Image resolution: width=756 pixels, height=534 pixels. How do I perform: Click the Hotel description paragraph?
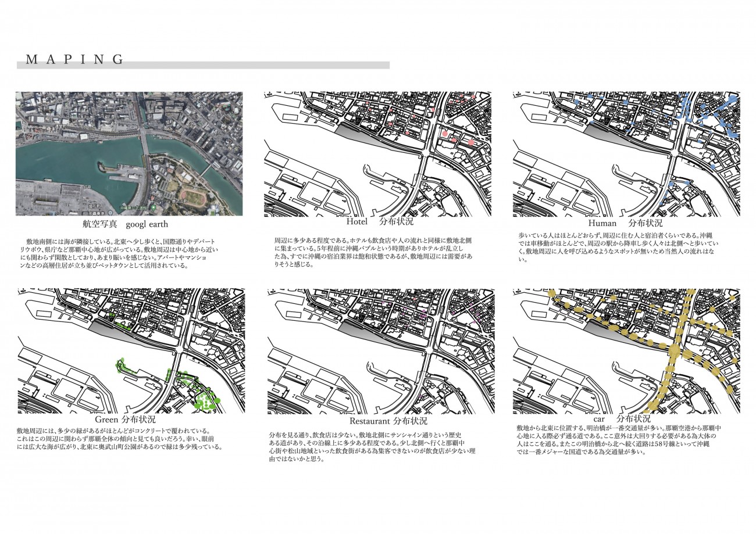[372, 252]
